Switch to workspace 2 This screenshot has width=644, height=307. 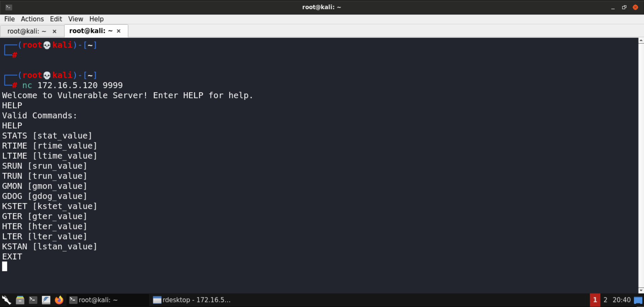point(605,300)
